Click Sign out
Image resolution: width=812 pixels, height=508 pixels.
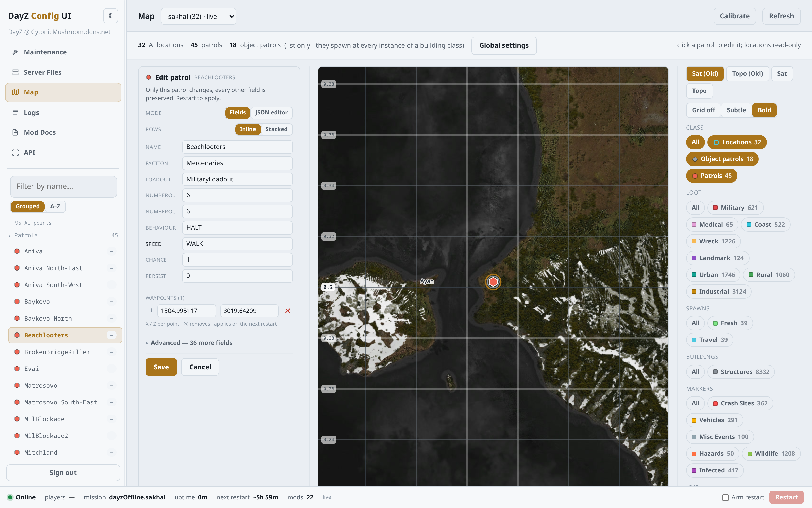click(63, 472)
